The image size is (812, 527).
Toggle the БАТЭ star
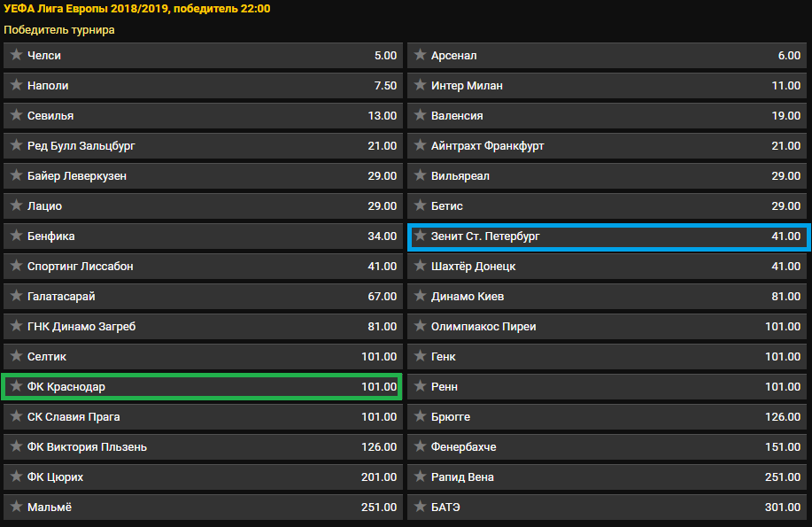[420, 506]
